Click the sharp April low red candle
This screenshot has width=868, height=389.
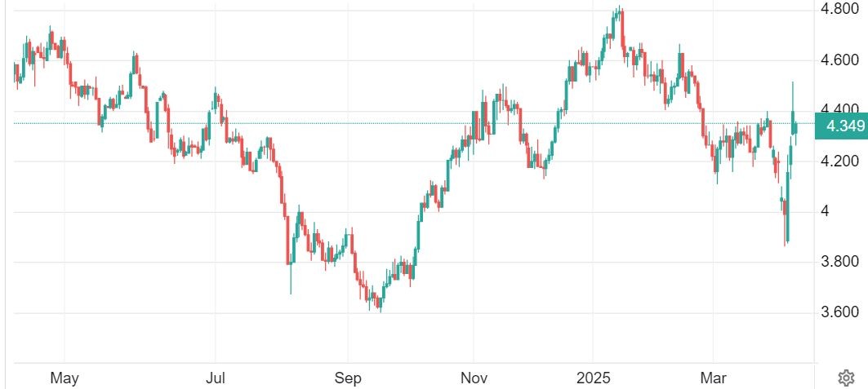786,224
